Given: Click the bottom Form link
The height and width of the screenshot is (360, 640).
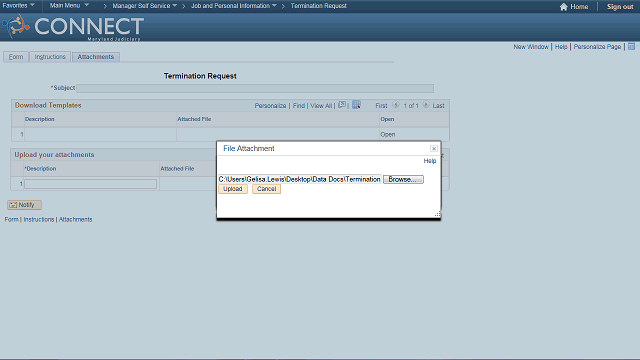Looking at the screenshot, I should [x=11, y=220].
